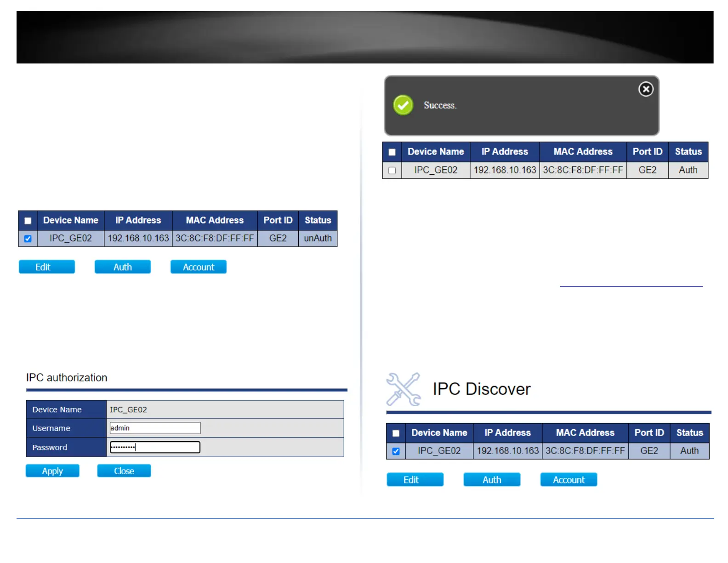The width and height of the screenshot is (728, 563).
Task: Click the 192.168.10.163 cell in the table below Success
Action: (505, 170)
